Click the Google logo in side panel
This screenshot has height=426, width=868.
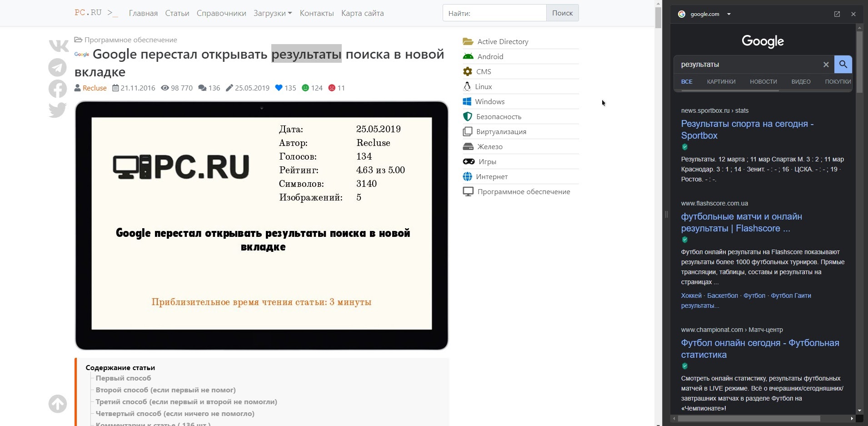[763, 41]
